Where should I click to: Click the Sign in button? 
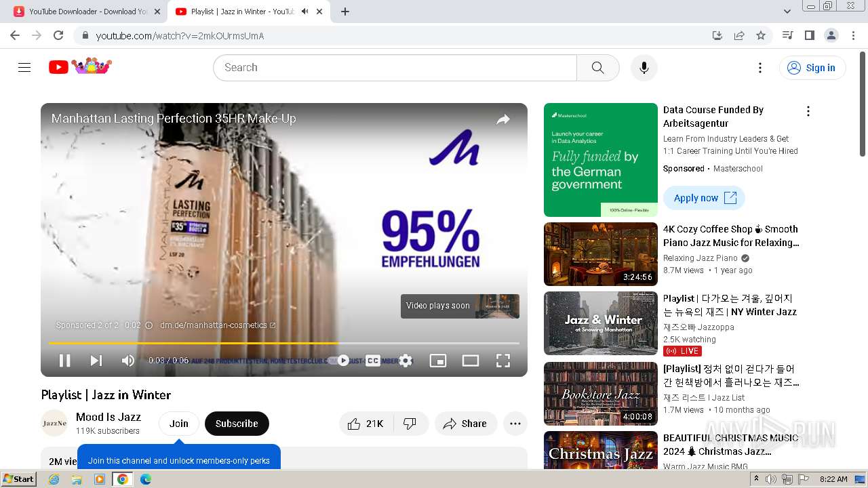(812, 68)
